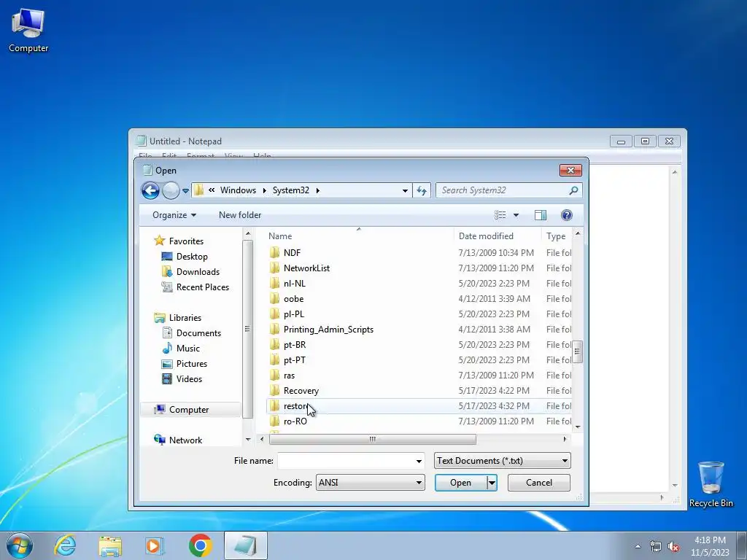Open the File name dropdown arrow

419,461
